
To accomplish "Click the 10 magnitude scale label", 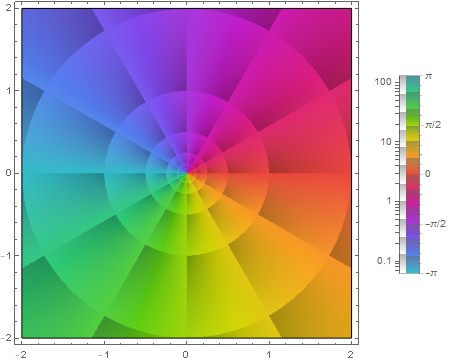I will click(x=386, y=142).
